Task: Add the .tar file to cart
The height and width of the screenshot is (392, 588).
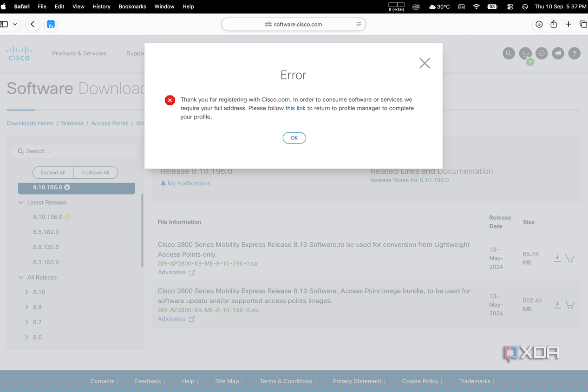Action: pyautogui.click(x=570, y=258)
